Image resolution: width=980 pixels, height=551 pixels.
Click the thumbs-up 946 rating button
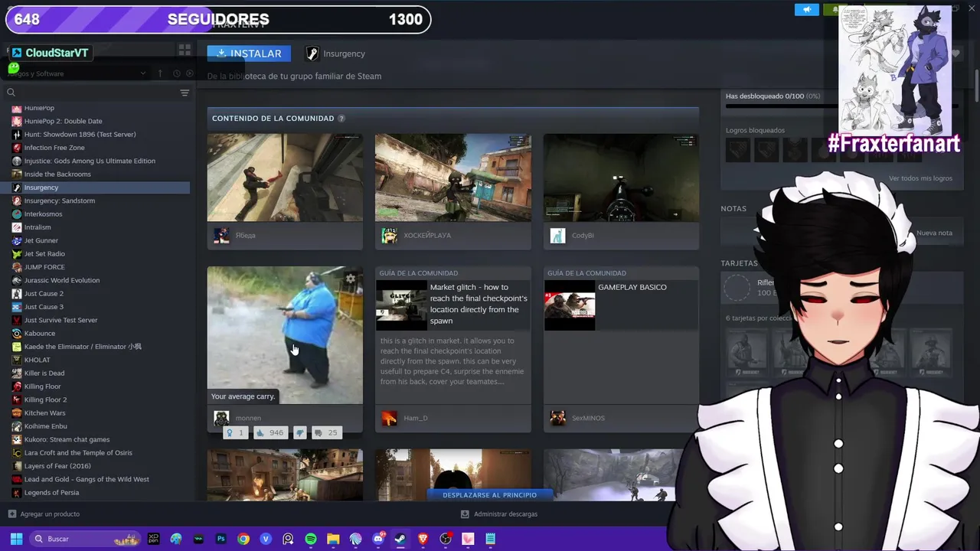(269, 433)
